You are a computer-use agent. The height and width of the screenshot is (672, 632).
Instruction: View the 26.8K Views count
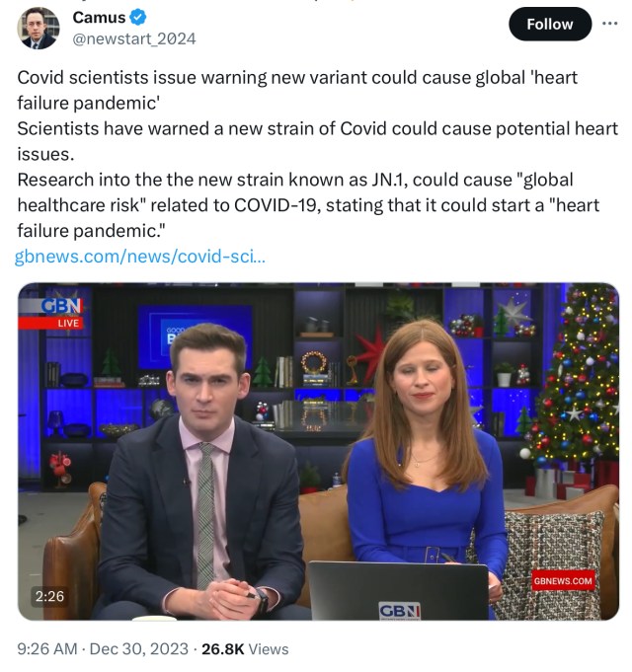[x=245, y=649]
